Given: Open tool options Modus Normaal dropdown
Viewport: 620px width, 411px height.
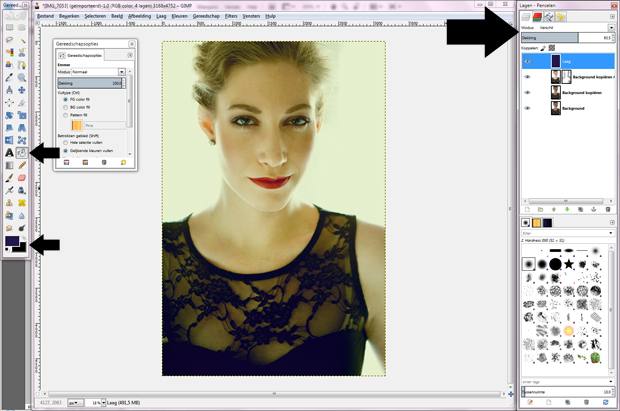Looking at the screenshot, I should tap(122, 72).
